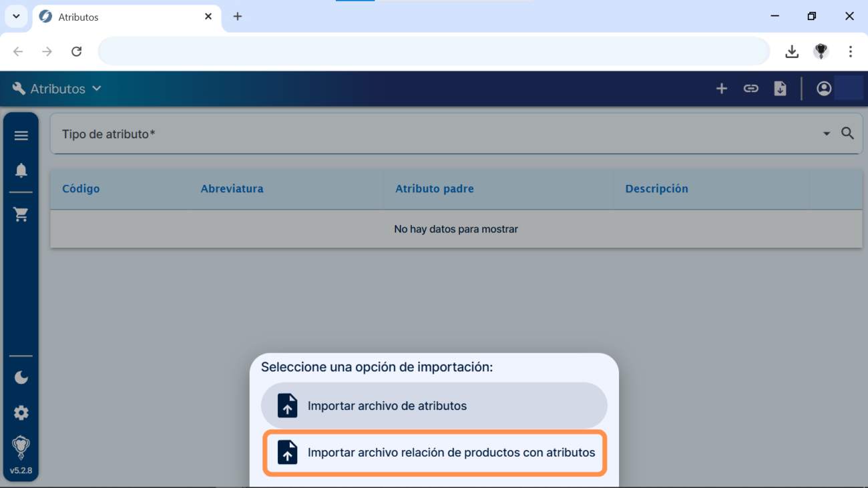Open the add new attribute plus icon
This screenshot has height=488, width=868.
[x=721, y=88]
